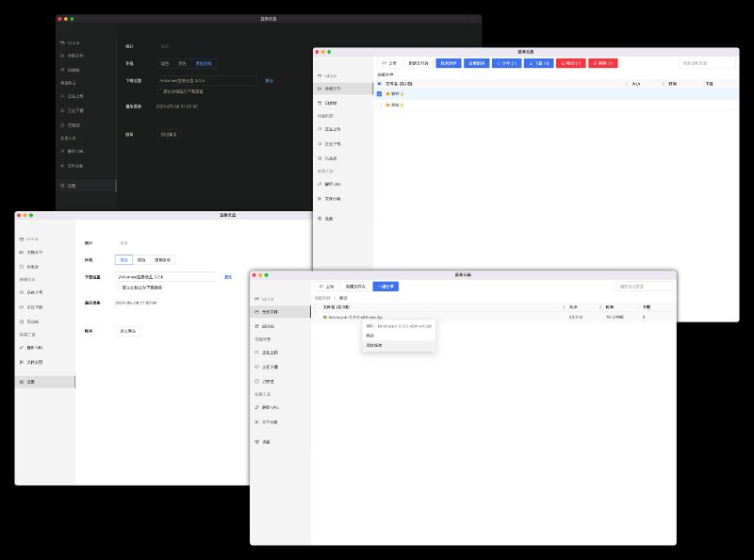Click the search field in the top-right file window
Image resolution: width=754 pixels, height=560 pixels.
coord(707,63)
